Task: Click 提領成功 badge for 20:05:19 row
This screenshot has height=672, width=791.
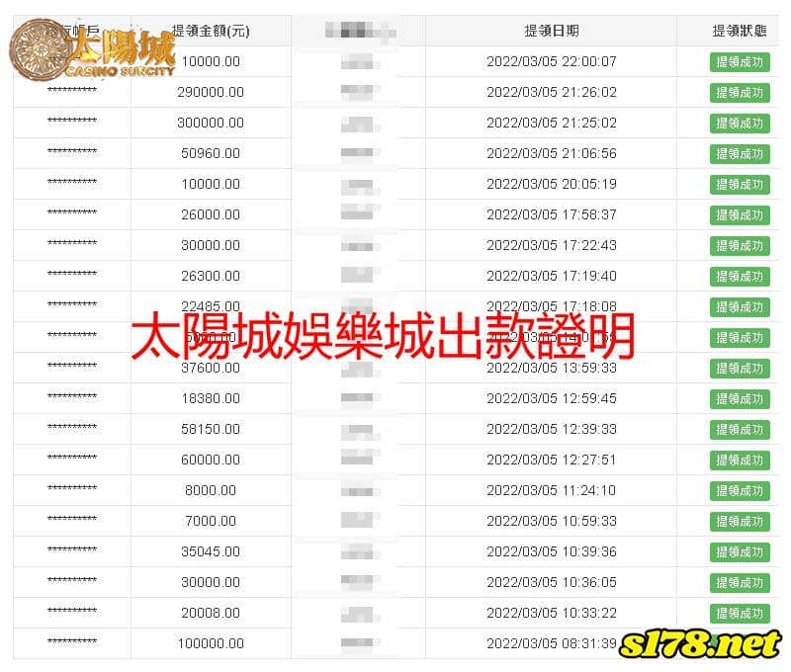Action: (740, 185)
